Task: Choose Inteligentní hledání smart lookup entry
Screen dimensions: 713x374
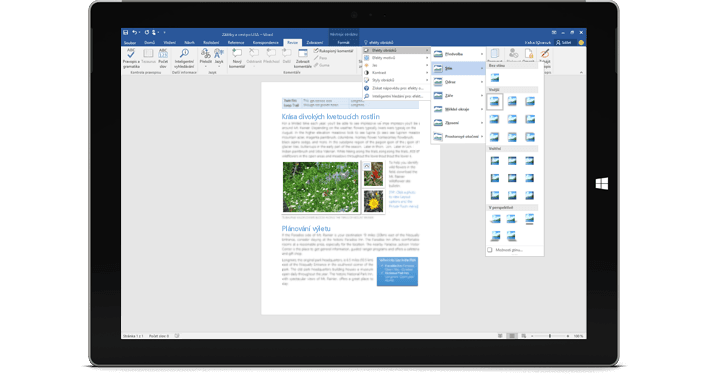Action: point(396,96)
